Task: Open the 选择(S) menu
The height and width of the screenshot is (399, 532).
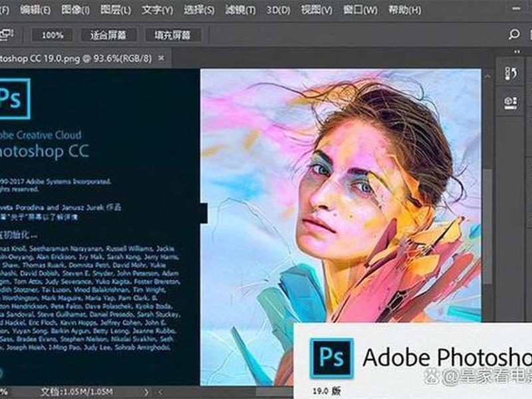Action: 199,10
